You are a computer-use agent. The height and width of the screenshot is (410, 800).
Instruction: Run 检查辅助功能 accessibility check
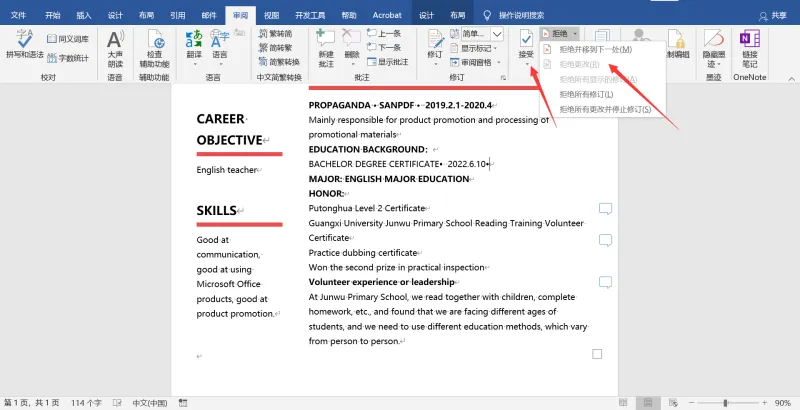[155, 49]
